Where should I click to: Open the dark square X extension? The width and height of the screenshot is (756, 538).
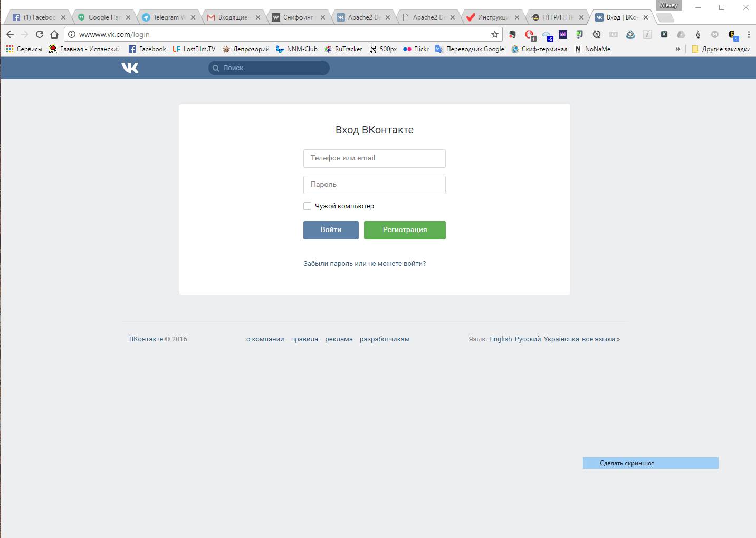point(664,34)
